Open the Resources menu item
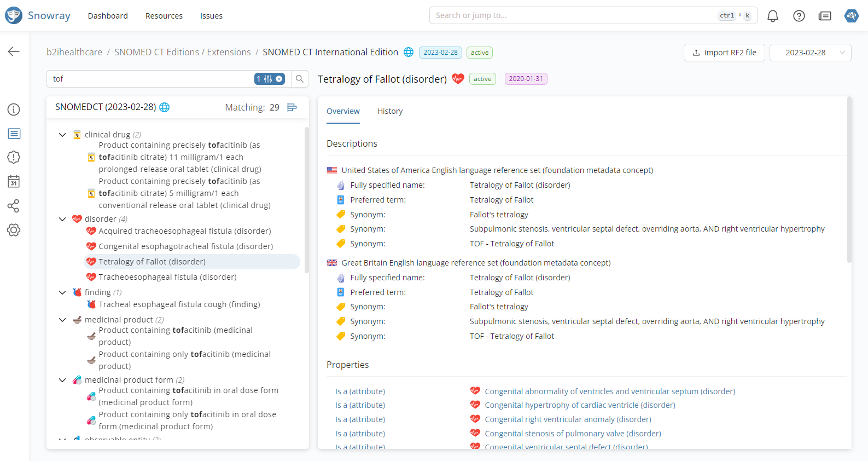The image size is (868, 461). click(x=164, y=16)
